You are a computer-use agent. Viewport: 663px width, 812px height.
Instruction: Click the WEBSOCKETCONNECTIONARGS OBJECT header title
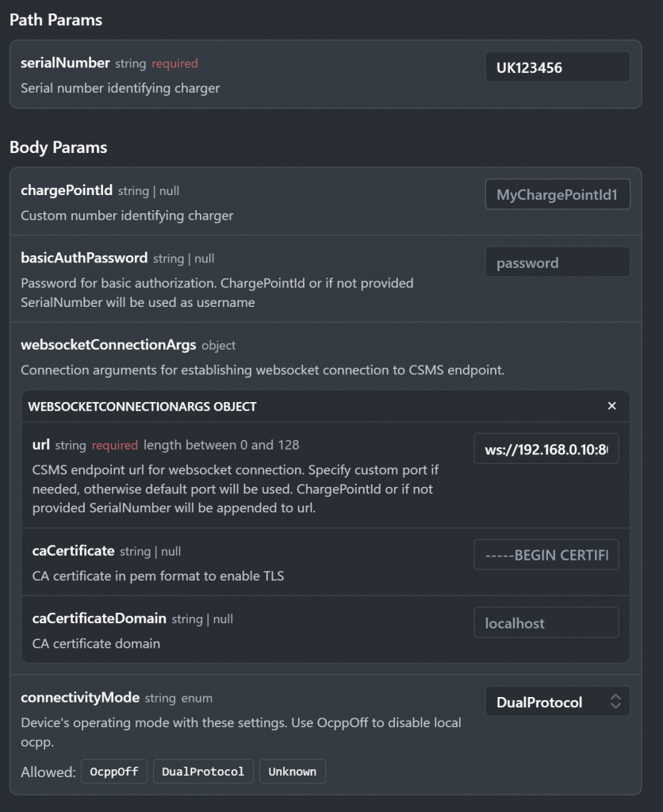coord(142,407)
